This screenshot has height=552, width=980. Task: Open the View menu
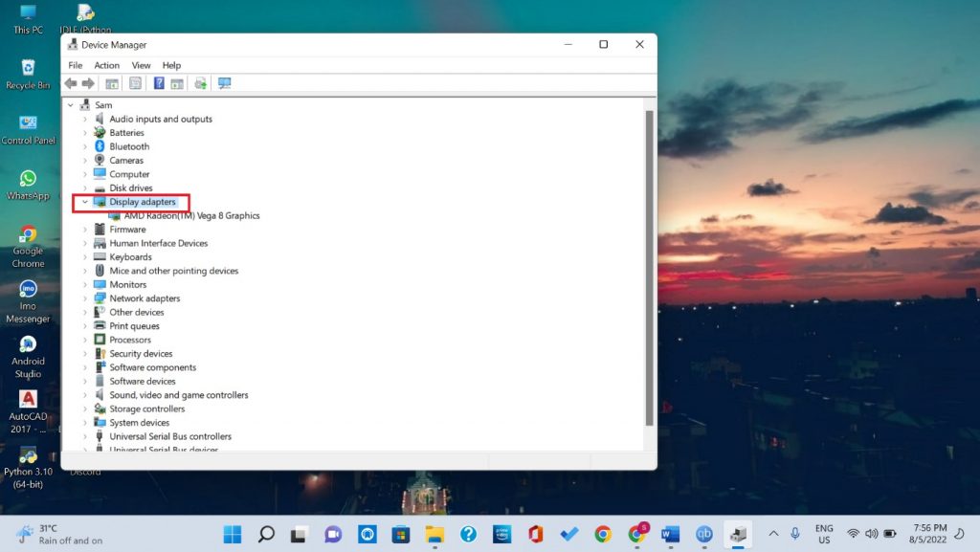[141, 65]
